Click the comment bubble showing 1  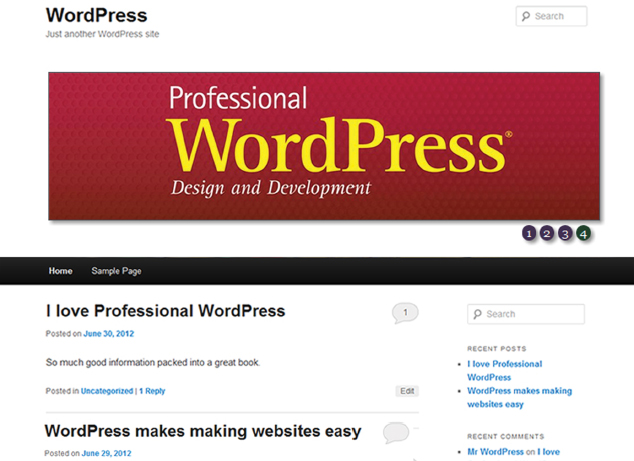(405, 313)
